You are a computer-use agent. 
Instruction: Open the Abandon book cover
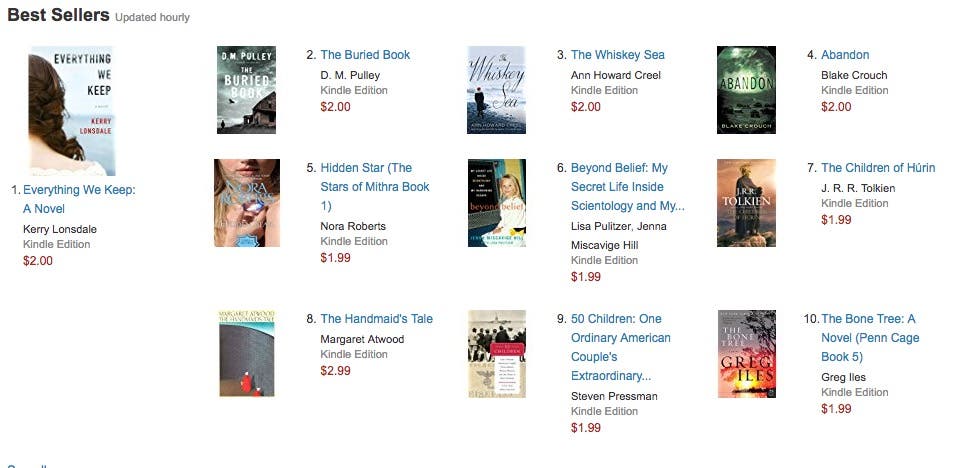(x=746, y=89)
